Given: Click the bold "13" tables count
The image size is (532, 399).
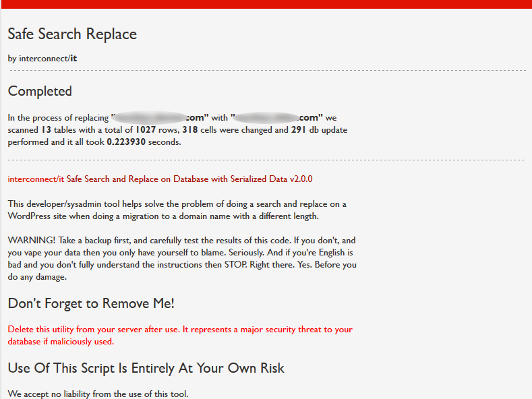Looking at the screenshot, I should [x=46, y=130].
